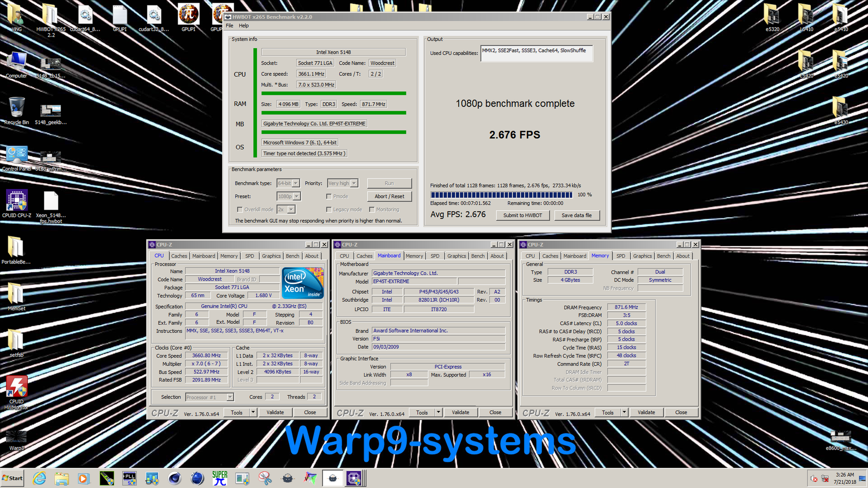
Task: Open the Super Pi taskbar icon
Action: 220,478
